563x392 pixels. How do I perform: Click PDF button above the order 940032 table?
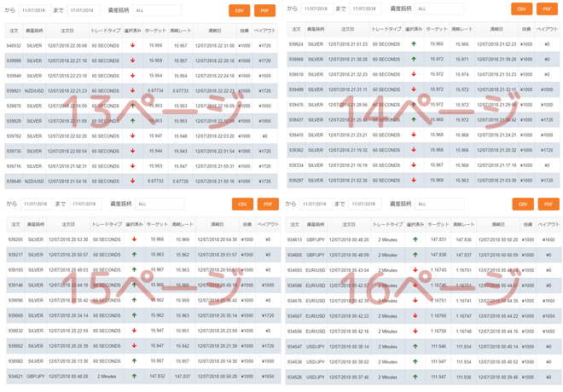tap(265, 10)
